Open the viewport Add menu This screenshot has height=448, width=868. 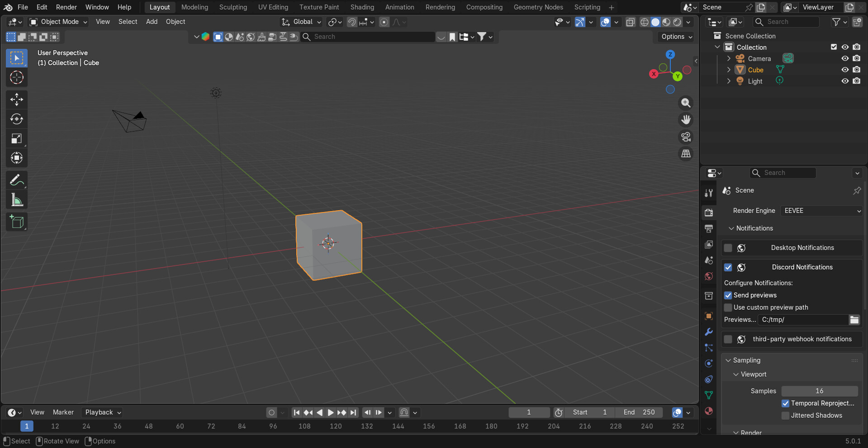coord(152,22)
